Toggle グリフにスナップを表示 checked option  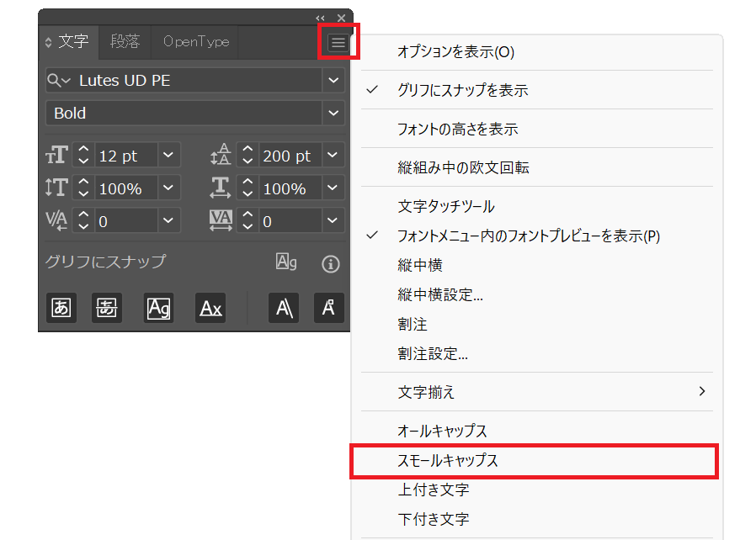[462, 91]
